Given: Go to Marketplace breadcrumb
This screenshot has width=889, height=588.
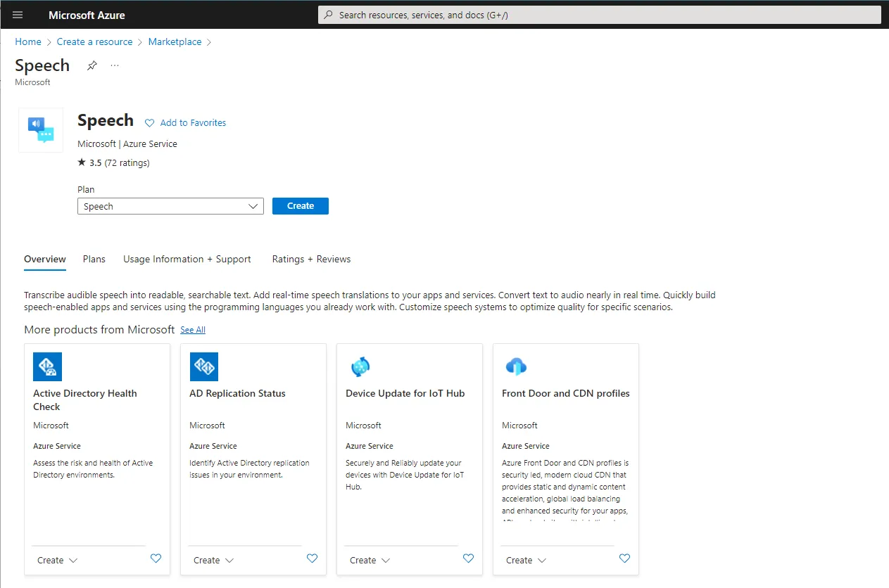Looking at the screenshot, I should 175,41.
